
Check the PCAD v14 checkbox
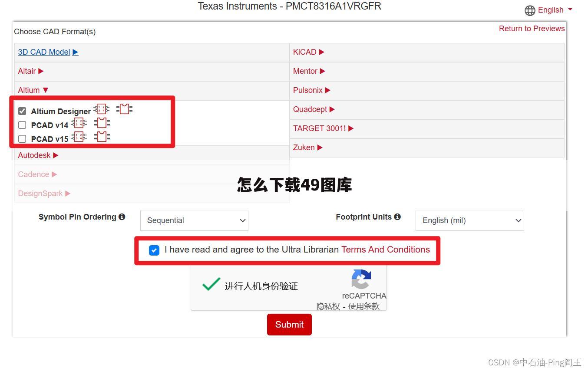pos(22,125)
